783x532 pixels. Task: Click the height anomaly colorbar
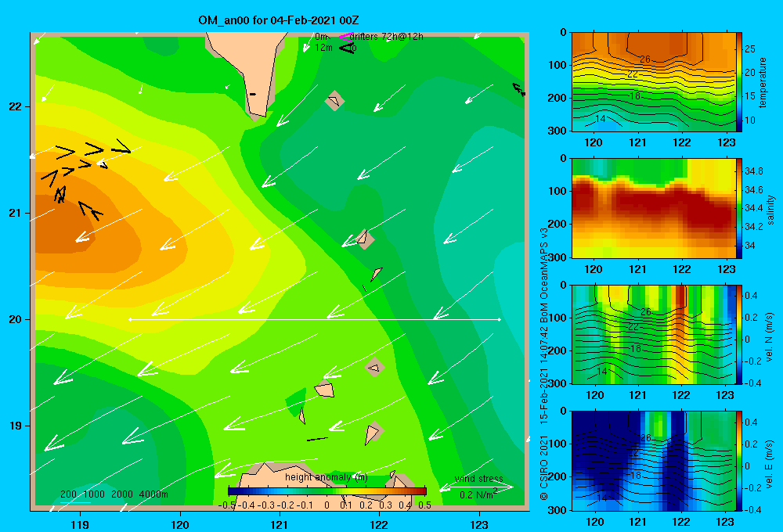coord(327,491)
